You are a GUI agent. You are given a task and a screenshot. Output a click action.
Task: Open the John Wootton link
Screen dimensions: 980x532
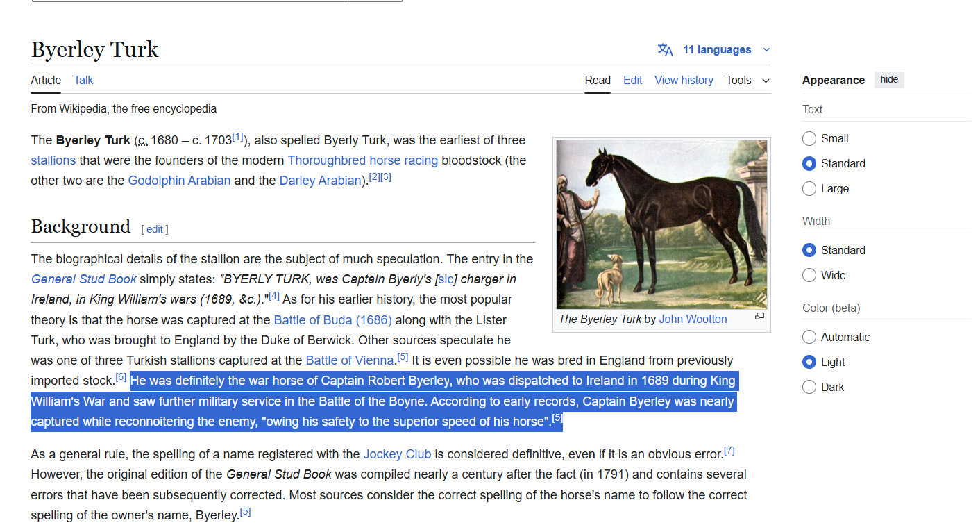coord(693,319)
